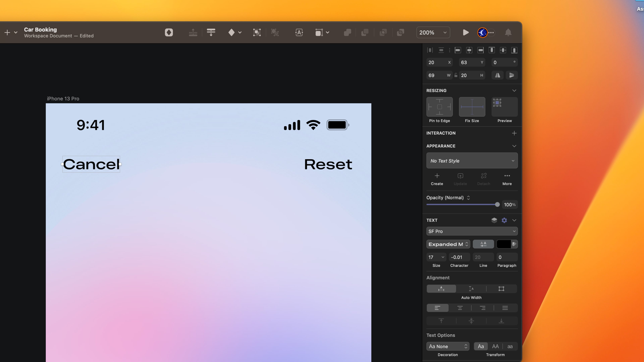Image resolution: width=644 pixels, height=362 pixels.
Task: Flip the selected layer vertically
Action: (512, 75)
